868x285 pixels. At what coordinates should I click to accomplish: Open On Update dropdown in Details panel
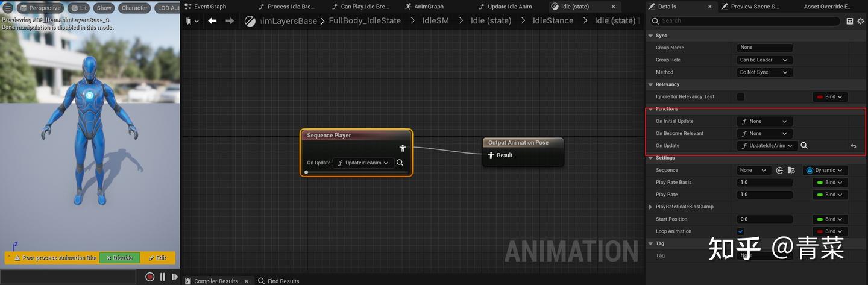tap(767, 145)
